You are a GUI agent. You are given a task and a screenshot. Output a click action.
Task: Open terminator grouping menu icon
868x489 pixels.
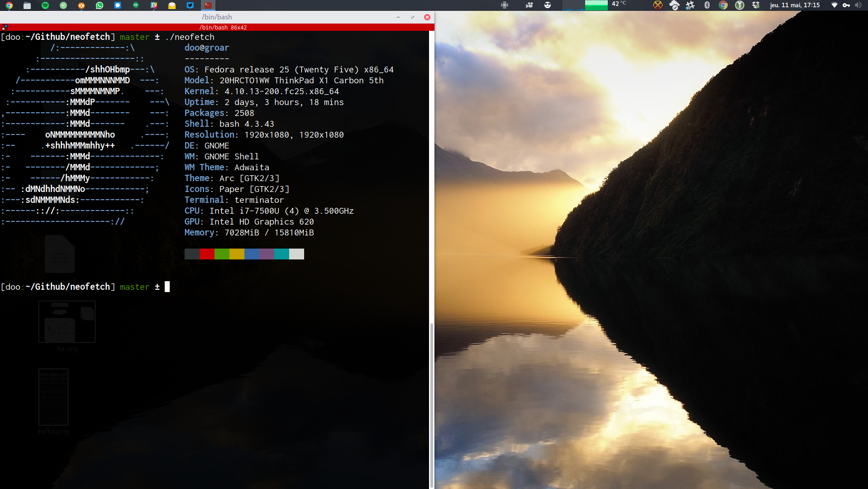[5, 27]
